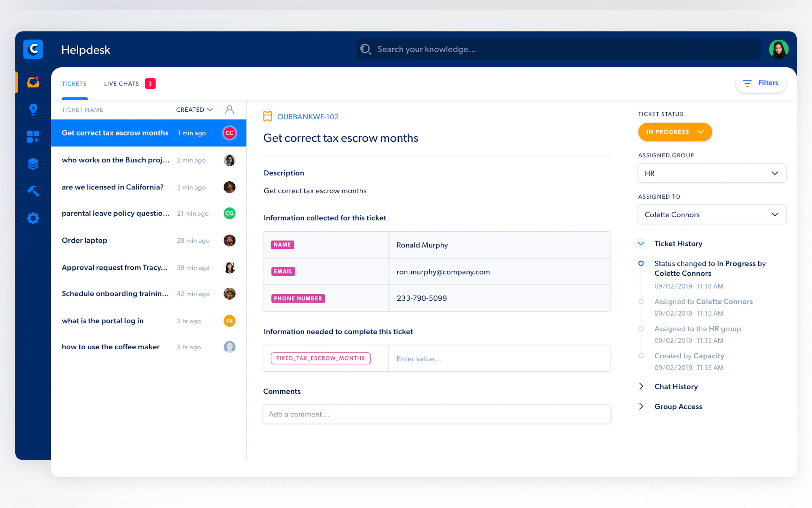Open the lightbulb knowledge icon in sidebar
This screenshot has width=812, height=508.
point(33,109)
